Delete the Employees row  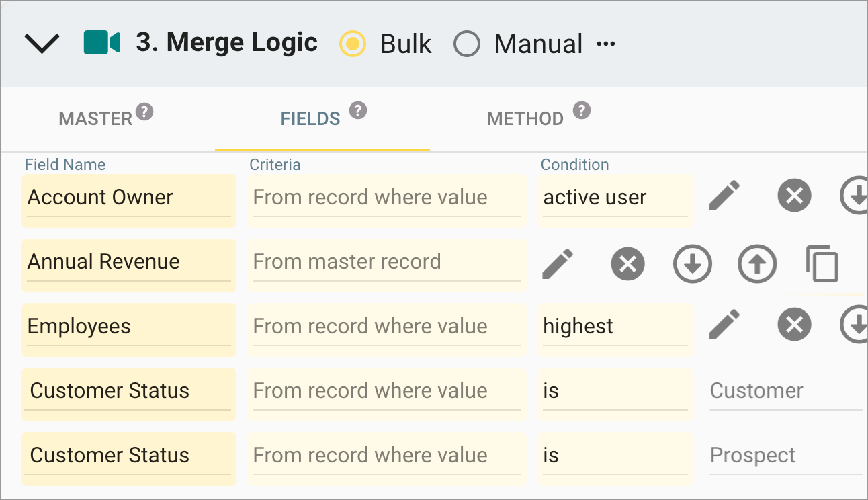tap(794, 325)
